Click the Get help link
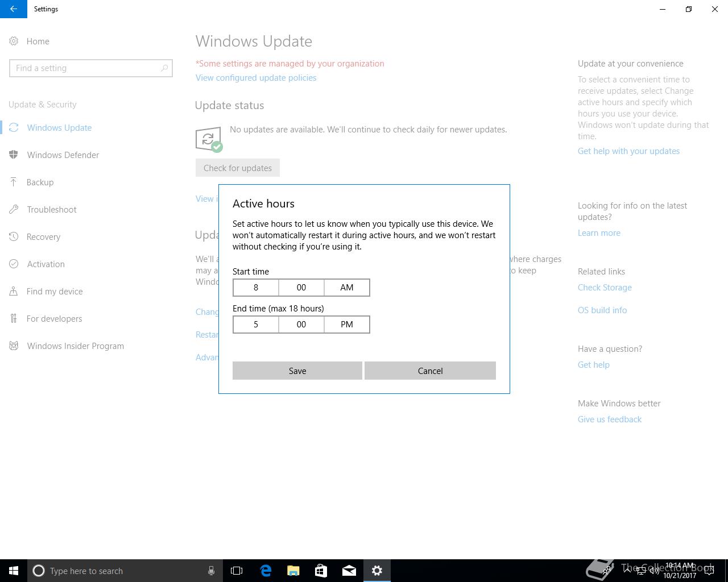Image resolution: width=728 pixels, height=582 pixels. [593, 365]
